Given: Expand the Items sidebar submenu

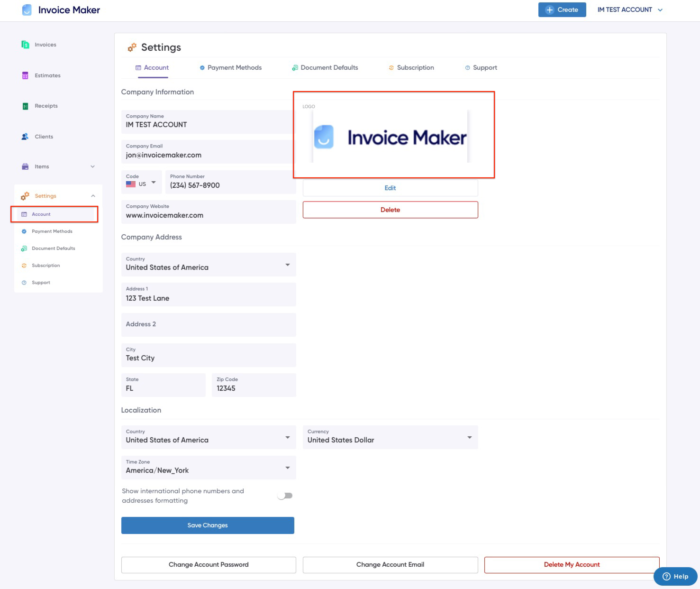Looking at the screenshot, I should (93, 166).
